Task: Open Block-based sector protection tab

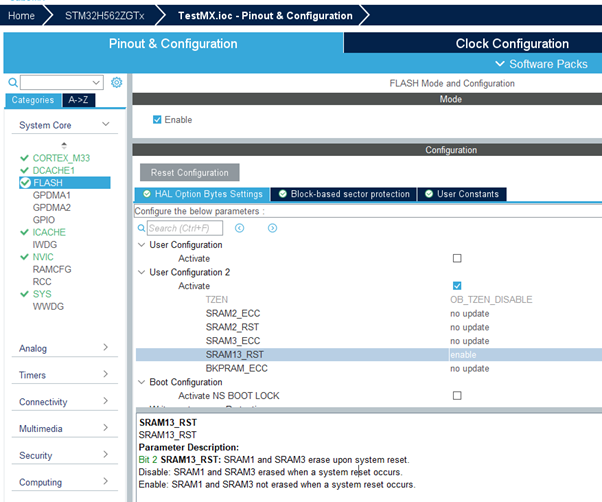Action: click(x=344, y=194)
